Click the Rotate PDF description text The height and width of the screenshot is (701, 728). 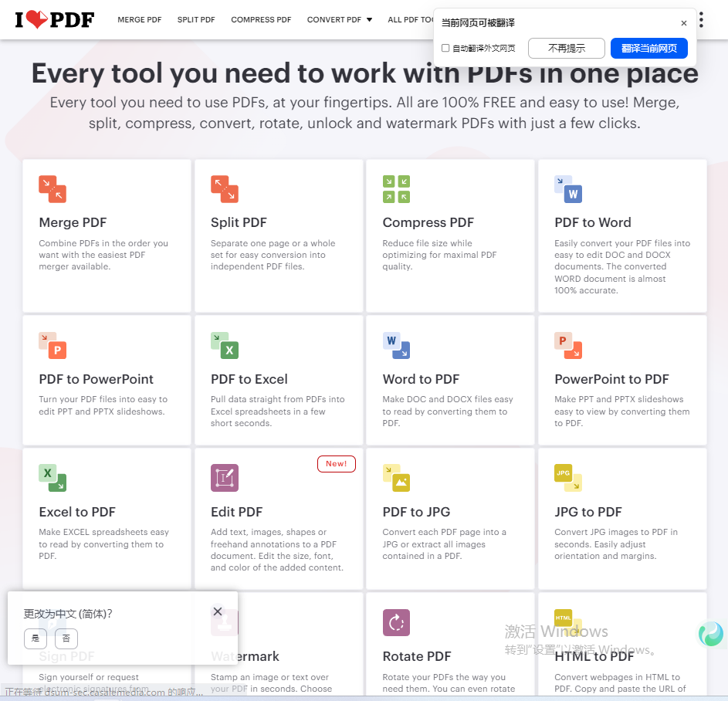click(x=449, y=683)
